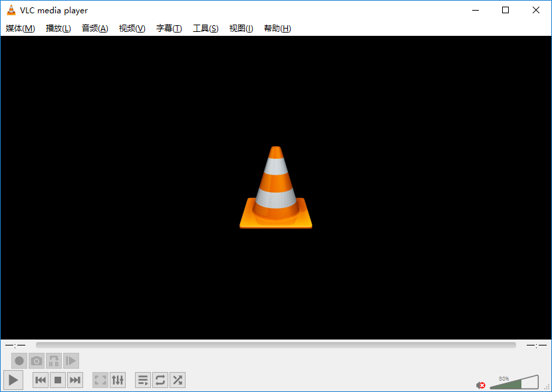Close the VLC media player window
The image size is (552, 392).
pyautogui.click(x=536, y=10)
